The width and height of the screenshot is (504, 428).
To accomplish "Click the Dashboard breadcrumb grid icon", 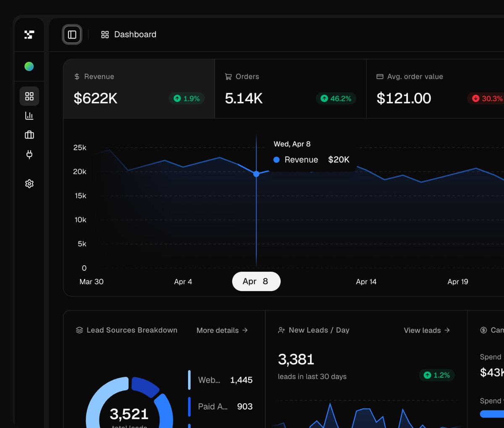I will coord(105,34).
